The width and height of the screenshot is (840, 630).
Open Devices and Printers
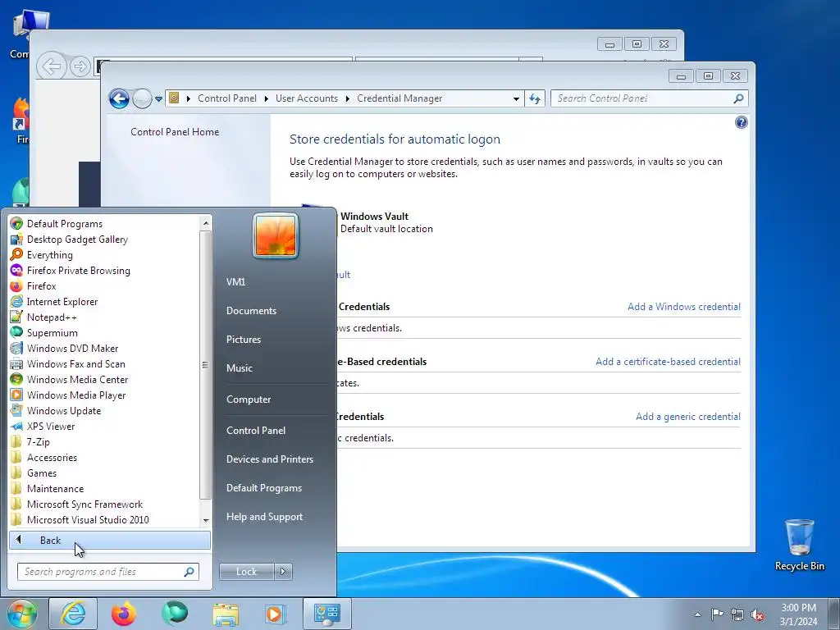[269, 459]
